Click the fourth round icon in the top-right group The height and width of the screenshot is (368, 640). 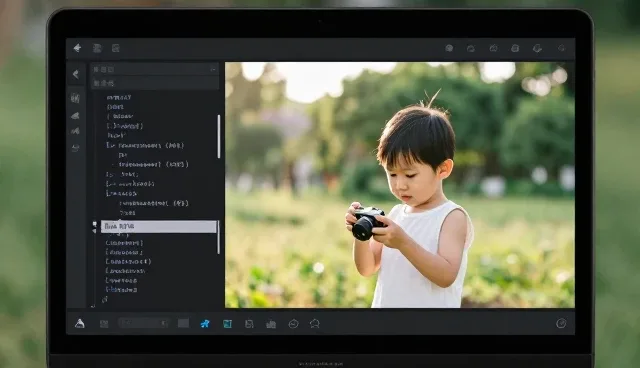(x=515, y=48)
